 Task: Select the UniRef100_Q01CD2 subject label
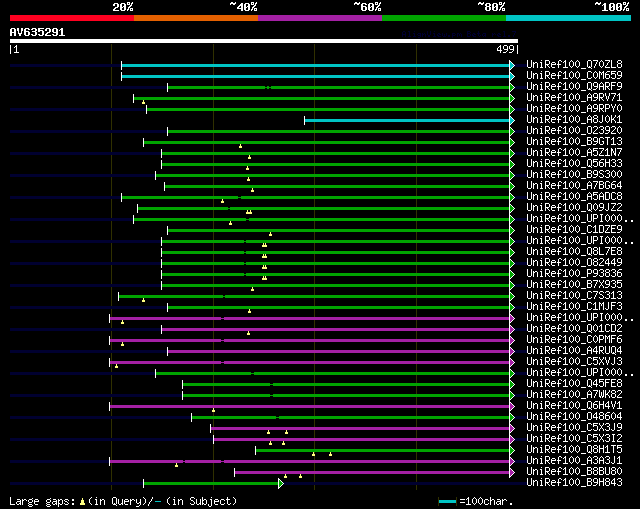click(x=574, y=329)
